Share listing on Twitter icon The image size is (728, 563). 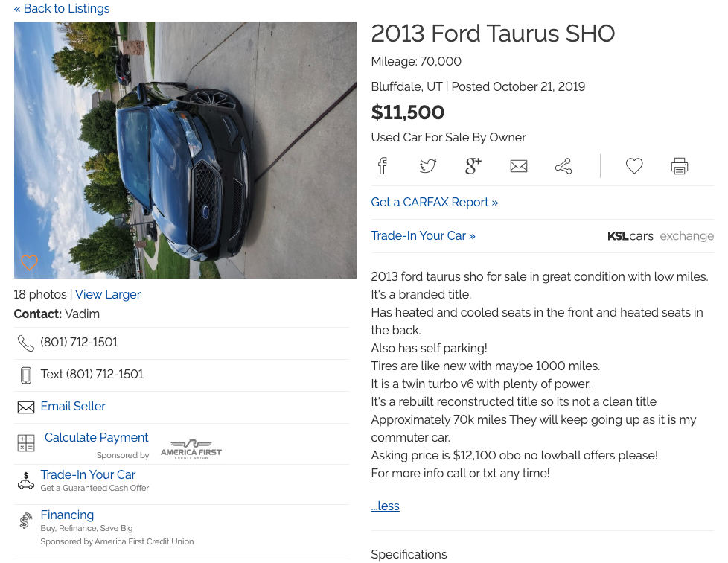click(x=427, y=166)
